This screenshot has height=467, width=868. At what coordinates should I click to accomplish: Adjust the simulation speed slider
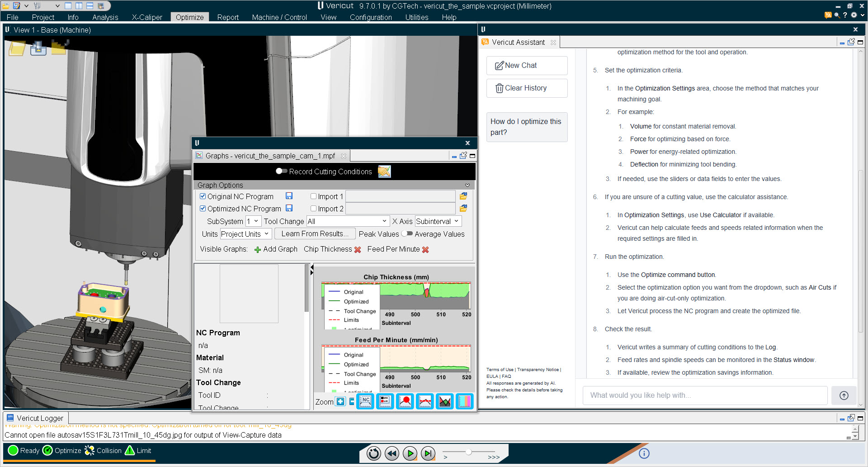tap(469, 452)
